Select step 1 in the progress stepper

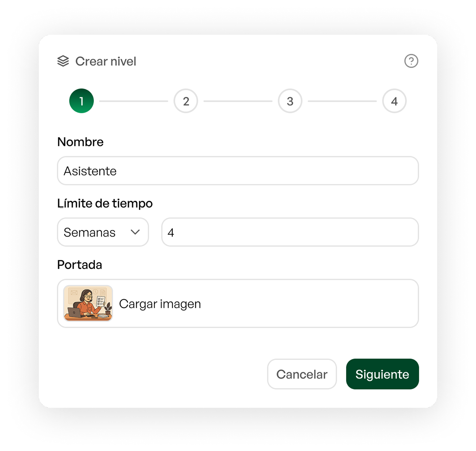tap(81, 101)
